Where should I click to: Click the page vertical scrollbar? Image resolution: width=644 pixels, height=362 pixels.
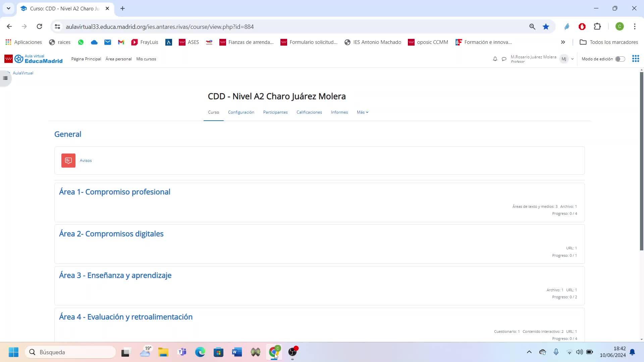point(641,161)
